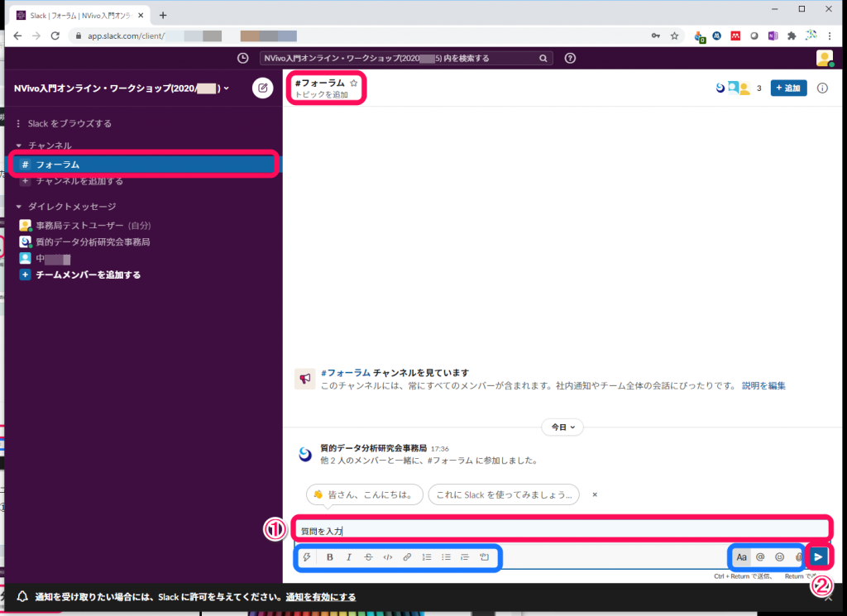Open the shortcuts lightning bolt menu
This screenshot has width=847, height=616.
(307, 557)
